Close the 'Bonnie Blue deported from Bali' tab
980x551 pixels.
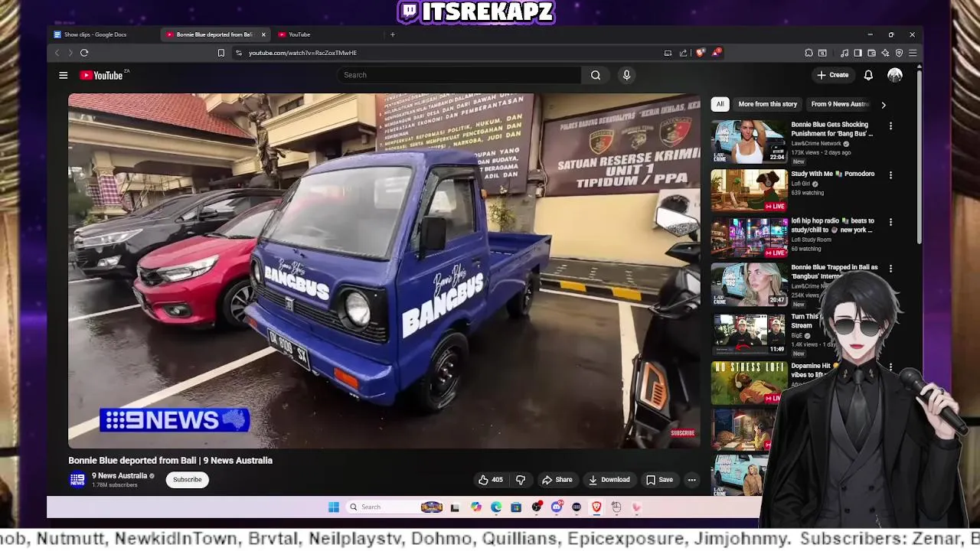[x=263, y=34]
